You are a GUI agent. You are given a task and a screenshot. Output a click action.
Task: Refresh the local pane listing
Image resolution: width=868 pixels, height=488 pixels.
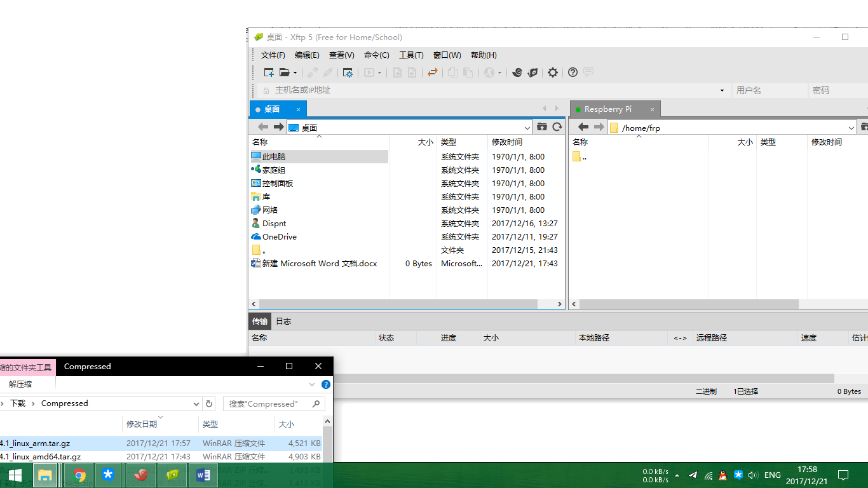557,127
